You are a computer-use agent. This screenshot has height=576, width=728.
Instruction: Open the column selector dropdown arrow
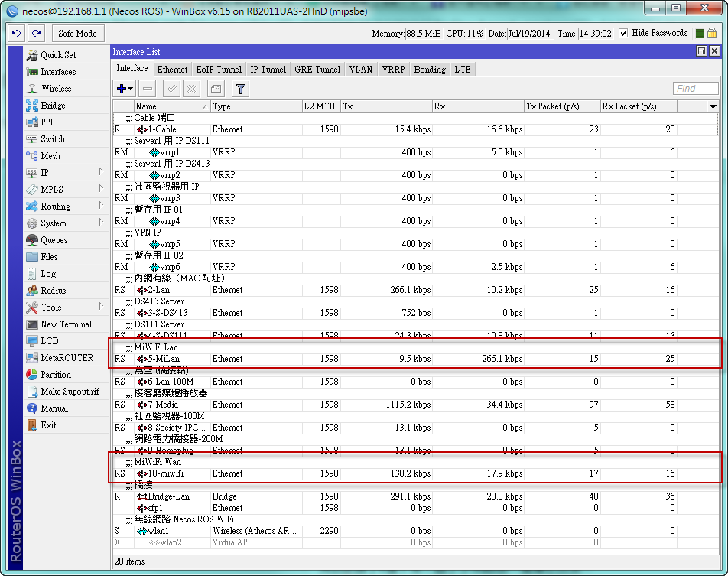coord(713,106)
